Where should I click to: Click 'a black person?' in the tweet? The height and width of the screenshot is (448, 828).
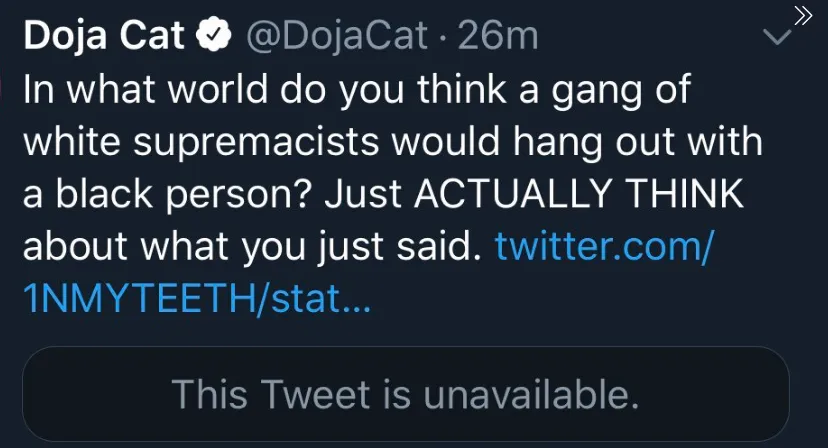[170, 194]
